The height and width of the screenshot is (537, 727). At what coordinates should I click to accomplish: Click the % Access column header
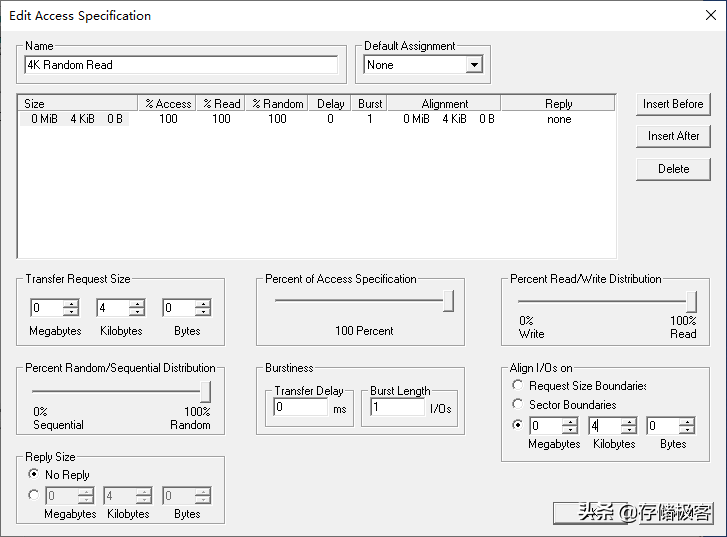pyautogui.click(x=167, y=104)
